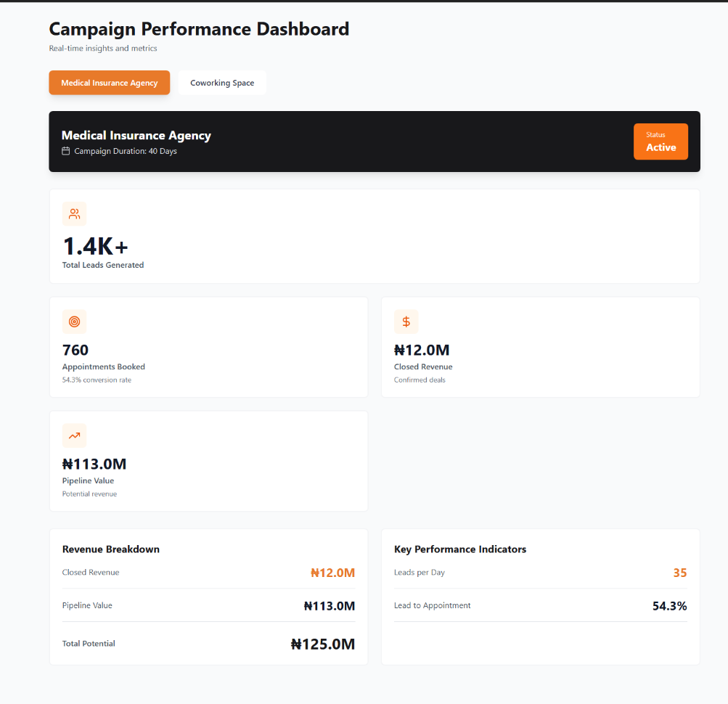Click 'Campaign Duration: 40 Days' text
The image size is (728, 704).
coord(126,151)
